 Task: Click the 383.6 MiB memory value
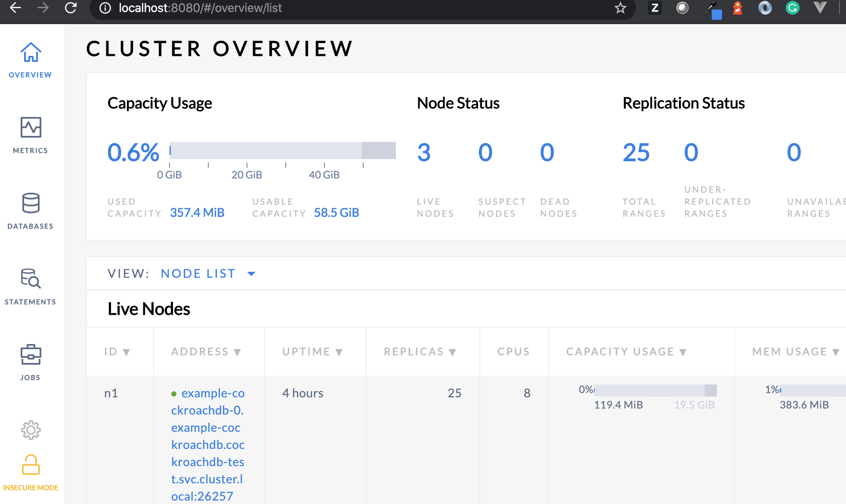804,405
